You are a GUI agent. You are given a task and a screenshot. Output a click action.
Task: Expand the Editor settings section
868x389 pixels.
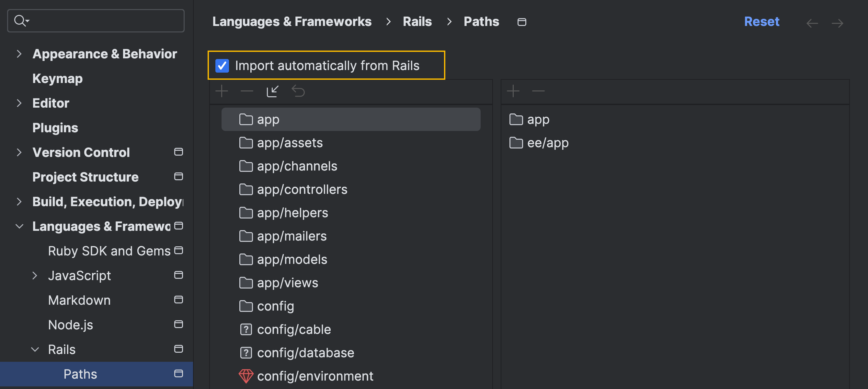click(19, 103)
